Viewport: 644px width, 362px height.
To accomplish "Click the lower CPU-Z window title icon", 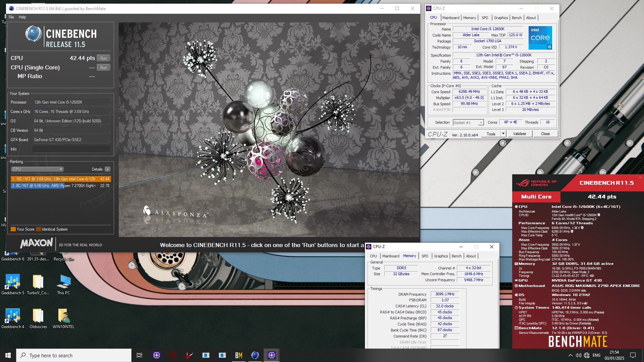I will pyautogui.click(x=369, y=247).
